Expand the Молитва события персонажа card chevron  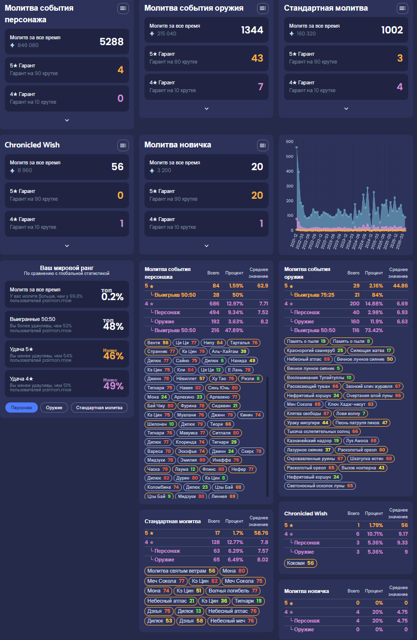tap(67, 120)
